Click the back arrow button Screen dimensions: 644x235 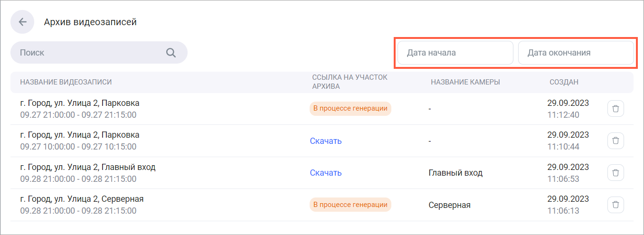tap(22, 22)
